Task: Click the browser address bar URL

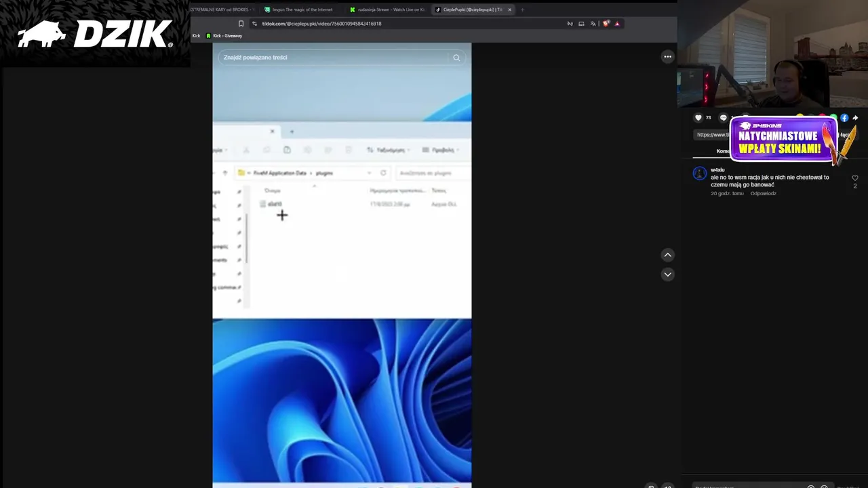Action: (x=321, y=24)
